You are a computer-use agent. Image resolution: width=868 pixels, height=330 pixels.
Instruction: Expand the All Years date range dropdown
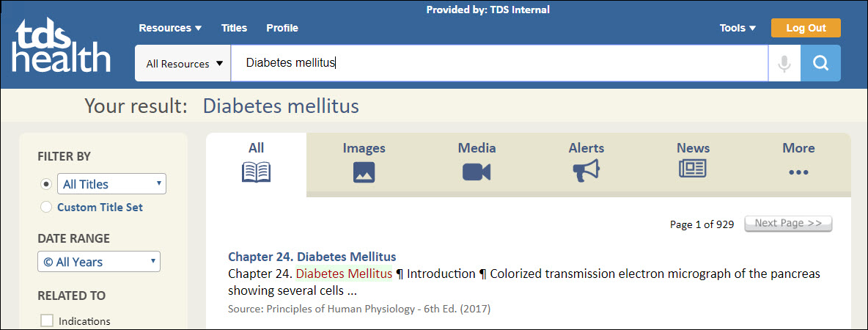(99, 262)
